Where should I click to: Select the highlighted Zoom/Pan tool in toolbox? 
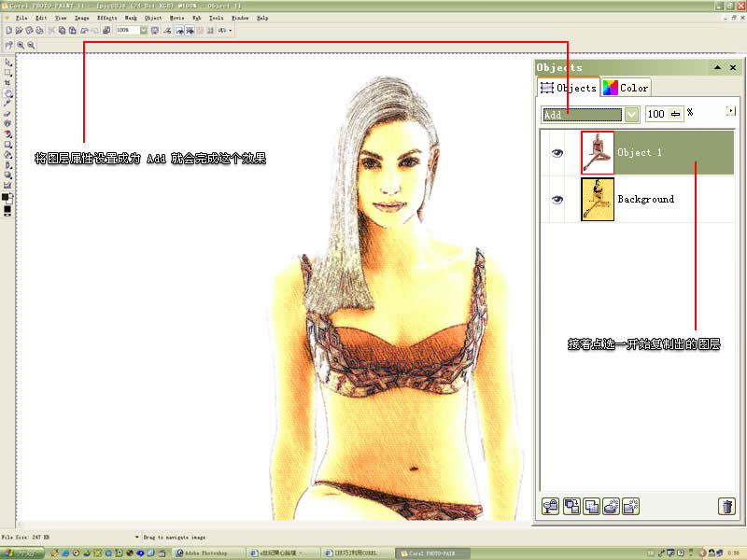point(7,93)
